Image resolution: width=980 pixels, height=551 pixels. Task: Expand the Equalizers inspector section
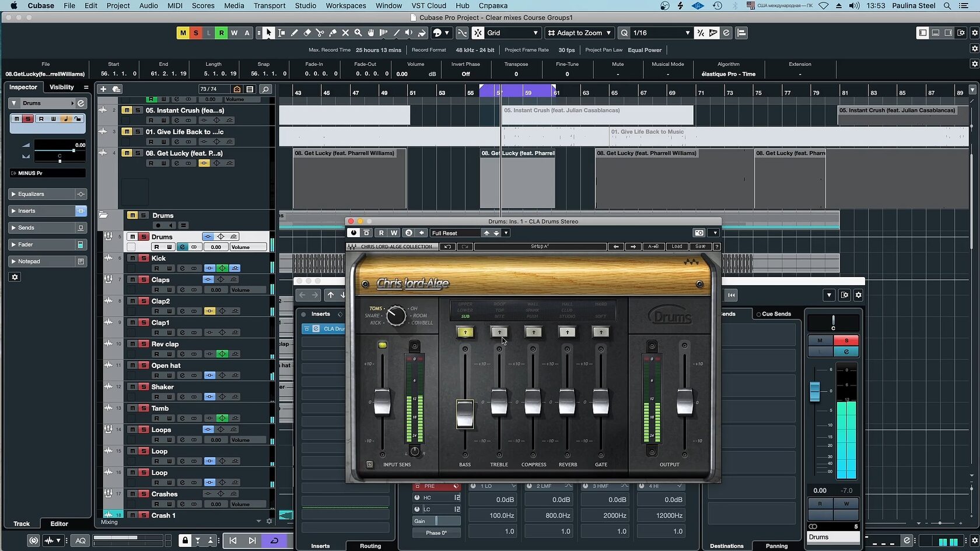(48, 194)
